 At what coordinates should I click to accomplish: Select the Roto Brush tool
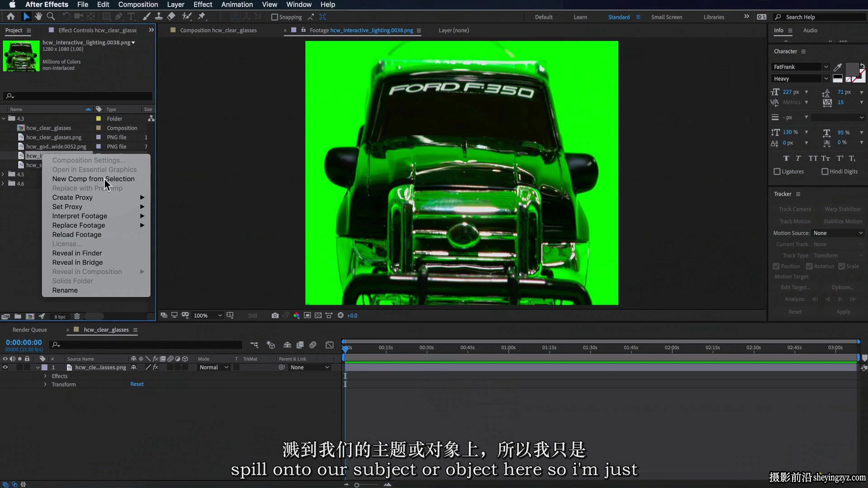[x=187, y=17]
